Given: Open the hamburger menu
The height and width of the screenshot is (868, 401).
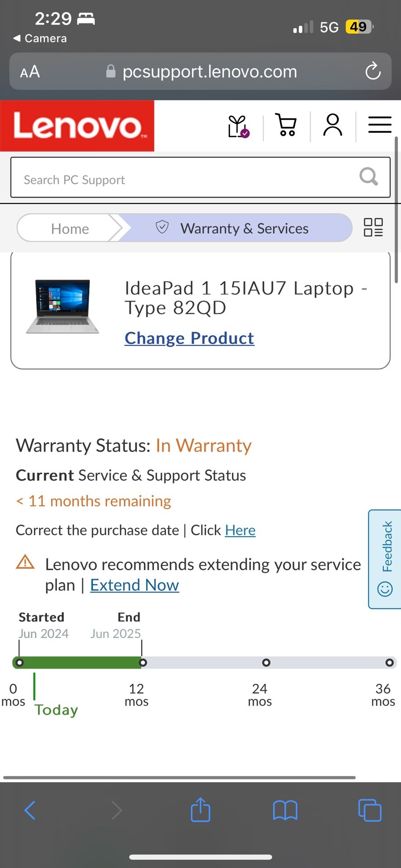Looking at the screenshot, I should pyautogui.click(x=379, y=125).
